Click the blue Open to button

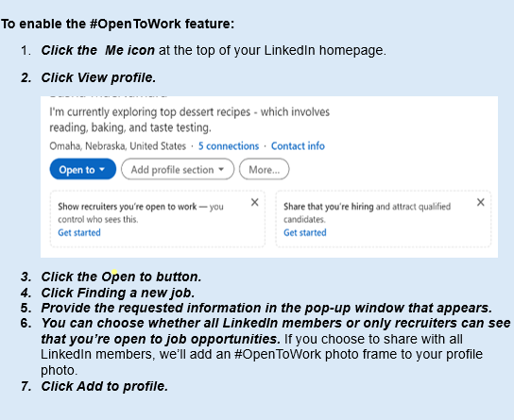(x=83, y=169)
